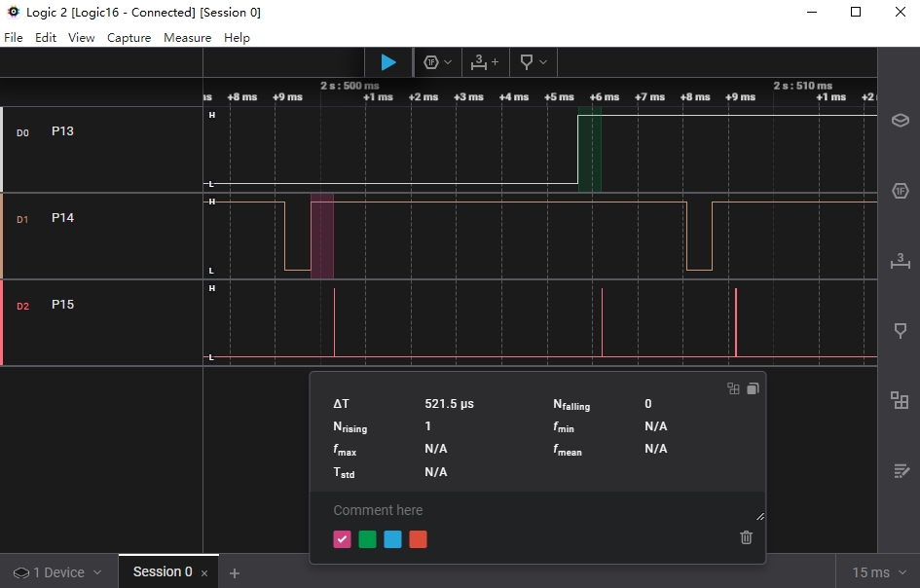Close the Session 0 tab
Viewport: 920px width, 588px height.
[204, 573]
